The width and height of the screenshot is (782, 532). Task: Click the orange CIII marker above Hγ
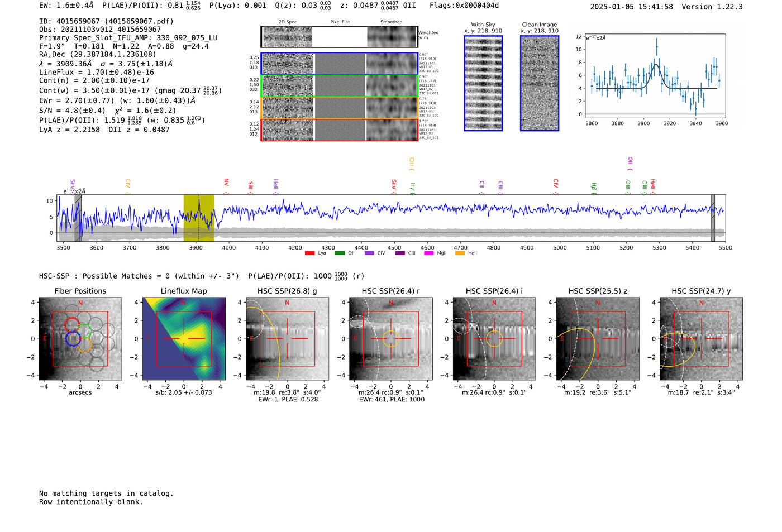[412, 164]
